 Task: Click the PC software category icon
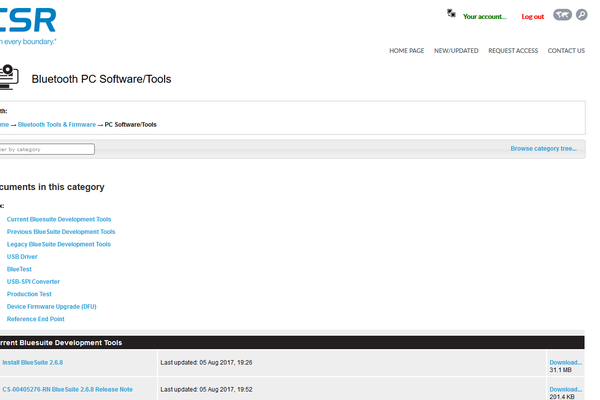(8, 77)
